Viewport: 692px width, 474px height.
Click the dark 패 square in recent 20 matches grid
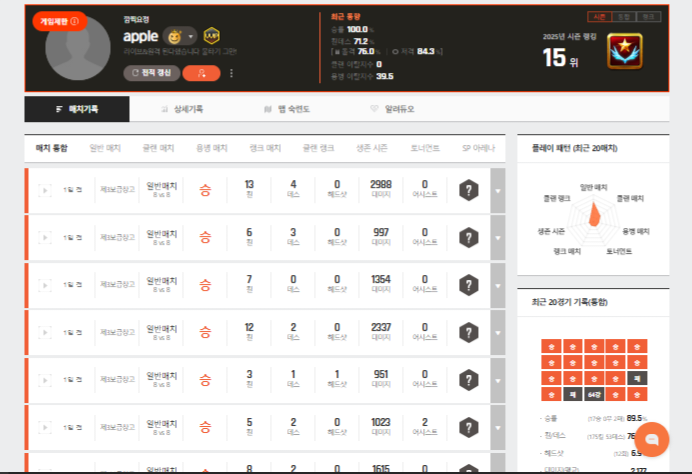click(637, 378)
